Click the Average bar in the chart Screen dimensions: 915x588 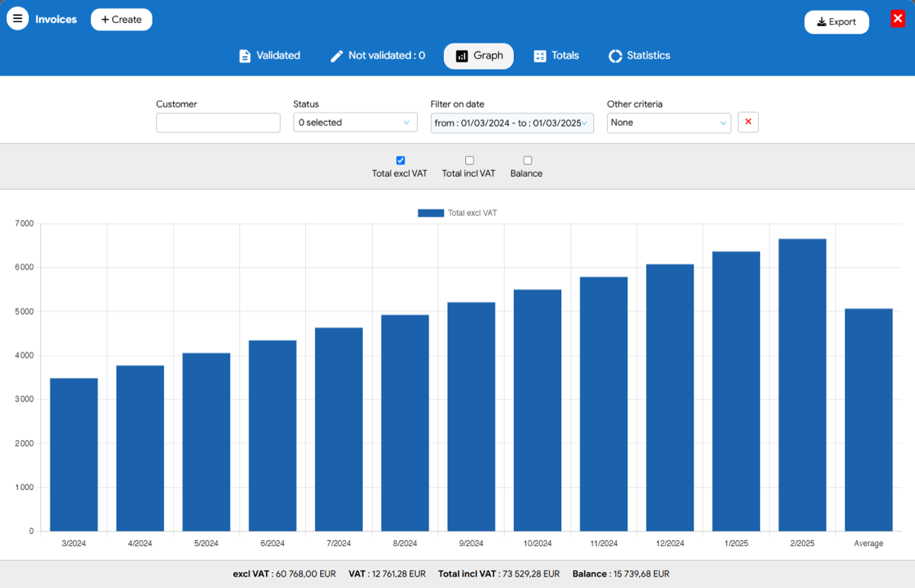click(868, 420)
